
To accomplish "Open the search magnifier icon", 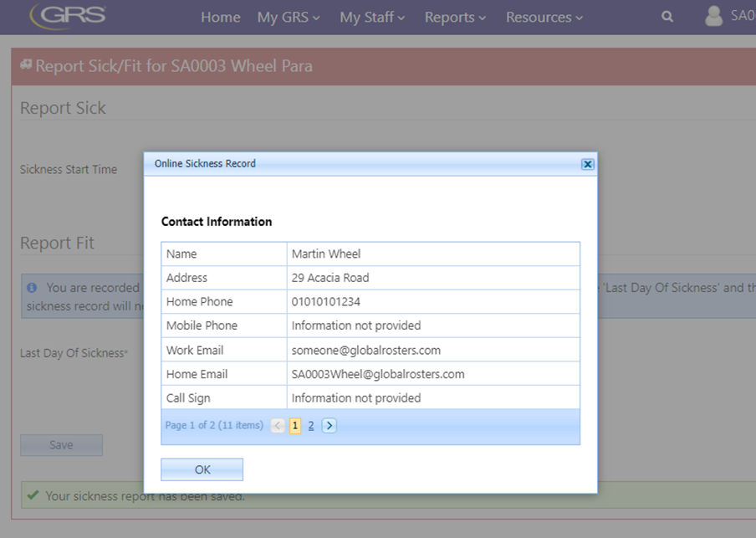I will coord(667,17).
